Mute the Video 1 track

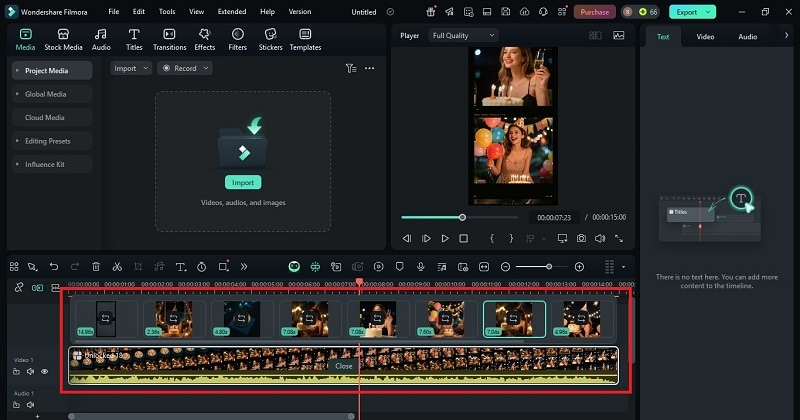click(x=30, y=372)
